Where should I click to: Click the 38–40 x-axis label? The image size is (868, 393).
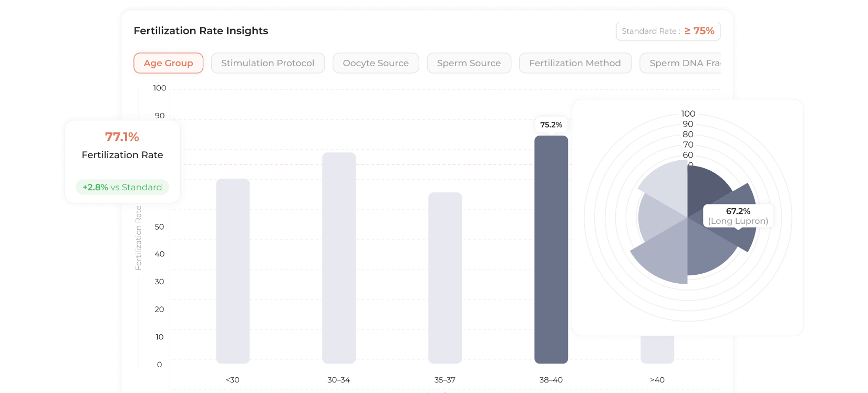pyautogui.click(x=551, y=380)
